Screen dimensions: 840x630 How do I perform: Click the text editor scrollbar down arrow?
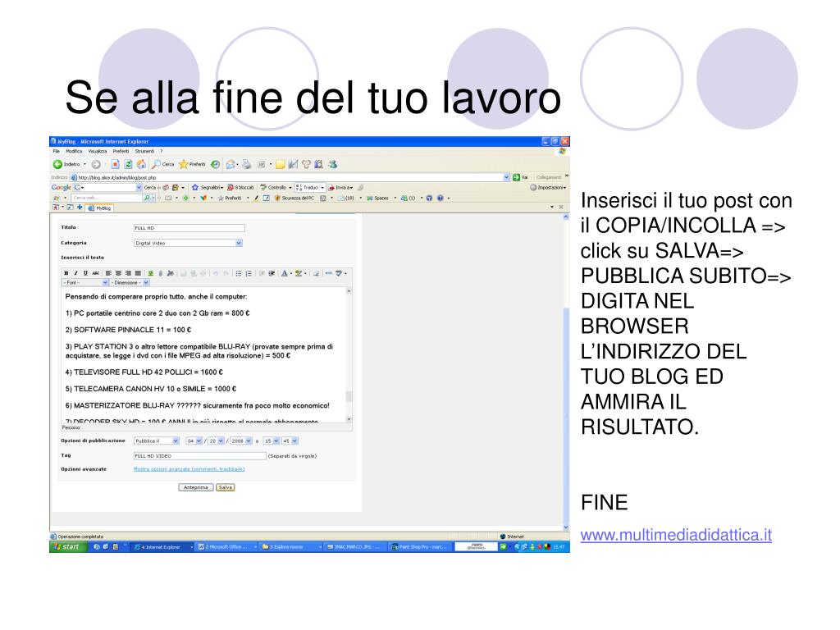point(349,419)
